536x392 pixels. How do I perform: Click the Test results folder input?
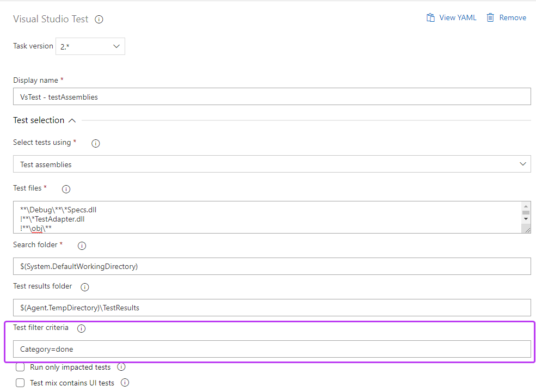pos(272,308)
